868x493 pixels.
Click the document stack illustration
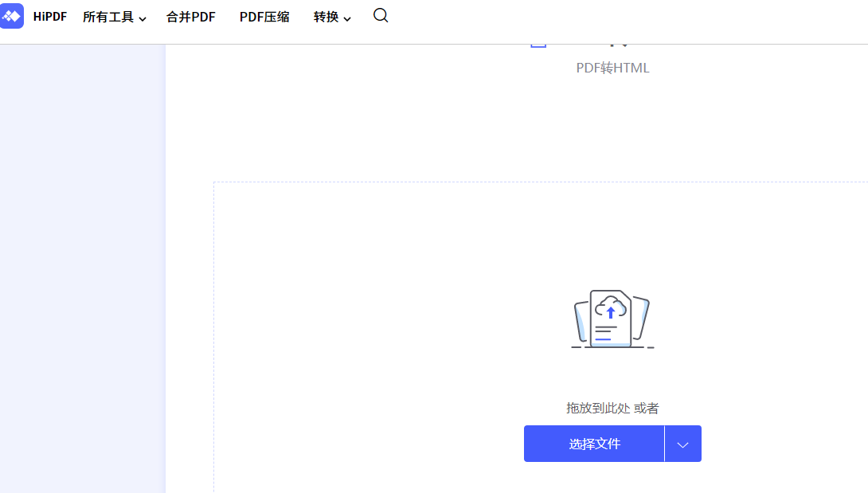point(612,319)
